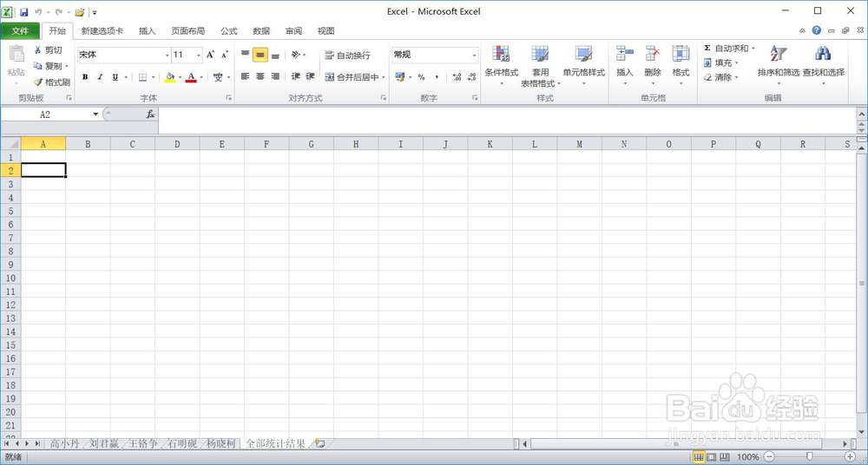Toggle top vertical alignment

(246, 55)
